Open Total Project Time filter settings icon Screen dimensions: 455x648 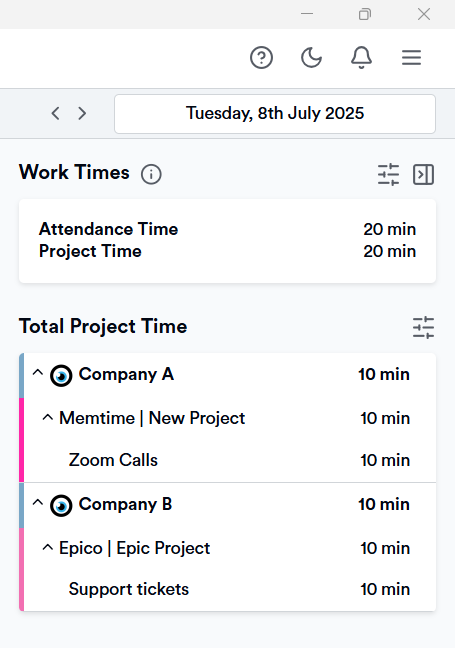(424, 328)
